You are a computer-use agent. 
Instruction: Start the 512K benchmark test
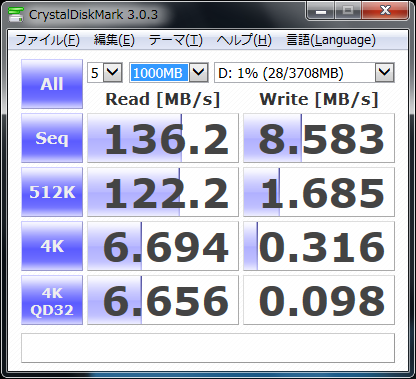click(x=52, y=192)
